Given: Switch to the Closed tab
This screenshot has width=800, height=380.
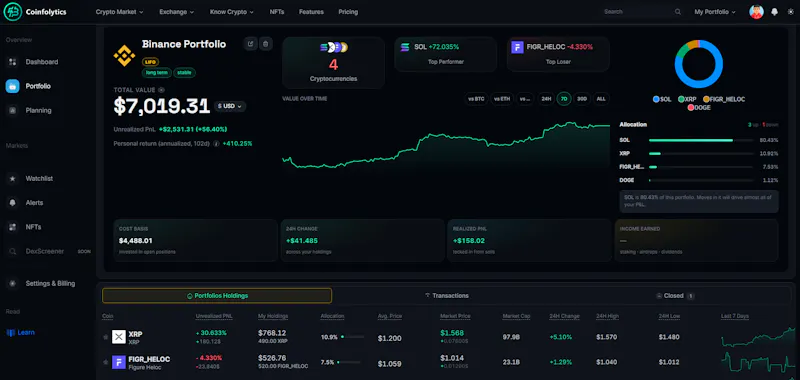Looking at the screenshot, I should coord(675,296).
